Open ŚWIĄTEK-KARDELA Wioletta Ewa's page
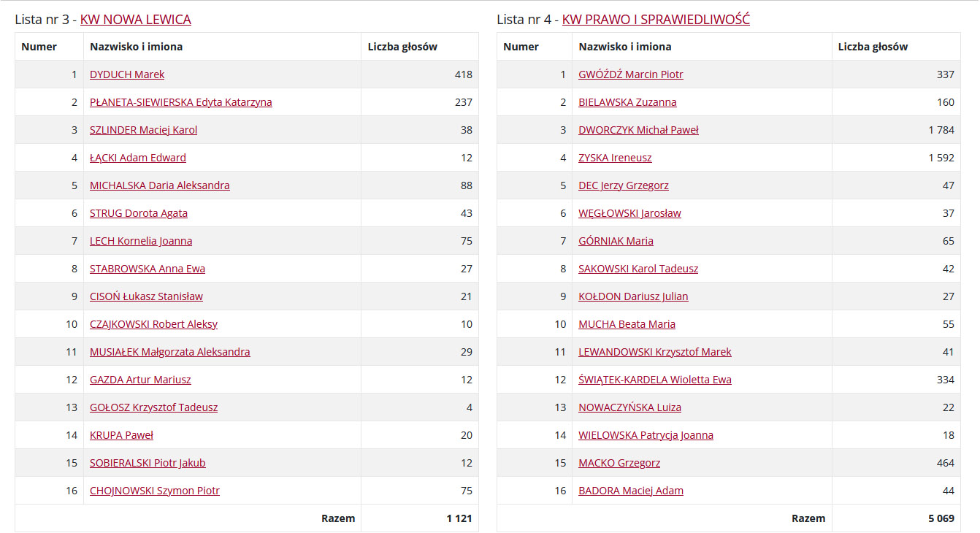The width and height of the screenshot is (980, 533). click(654, 380)
